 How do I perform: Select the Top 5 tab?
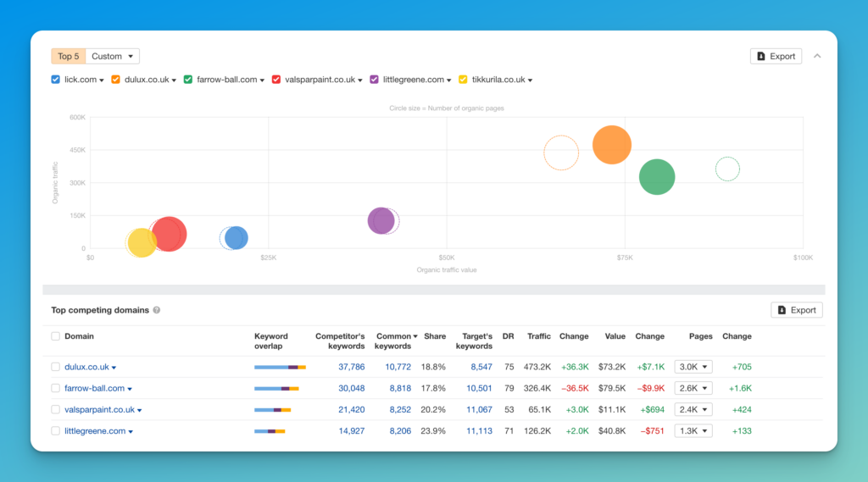tap(69, 56)
